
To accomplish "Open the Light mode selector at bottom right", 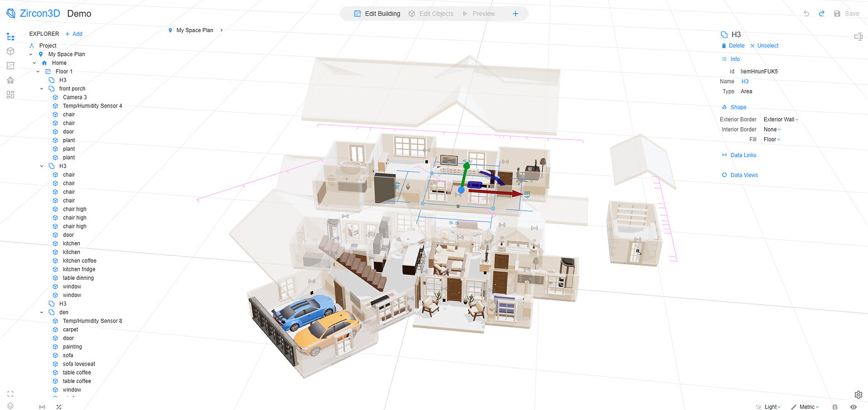I will click(x=769, y=407).
